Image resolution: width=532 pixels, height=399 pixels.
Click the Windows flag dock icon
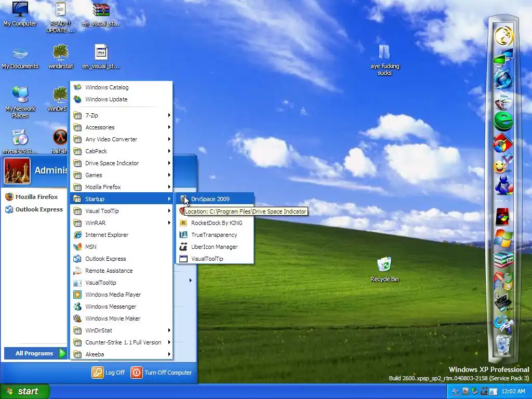503,238
